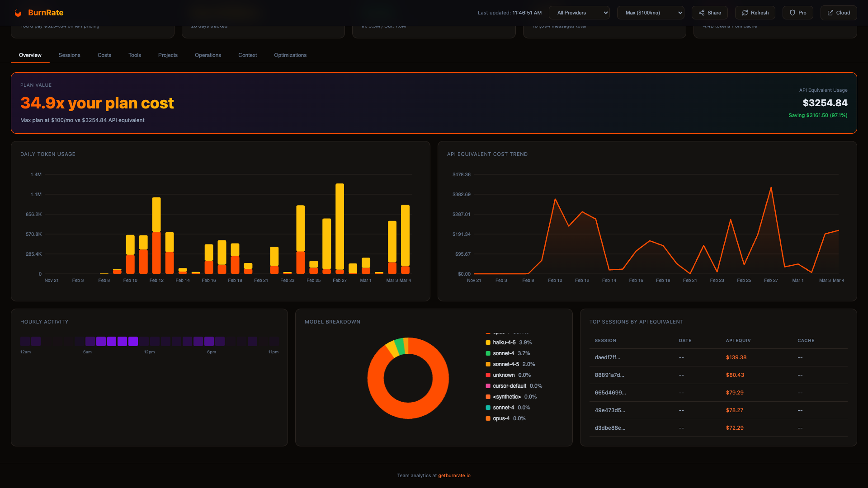Click the sonnet-4 green legend swatch
Viewport: 868px width, 488px height.
coord(488,353)
